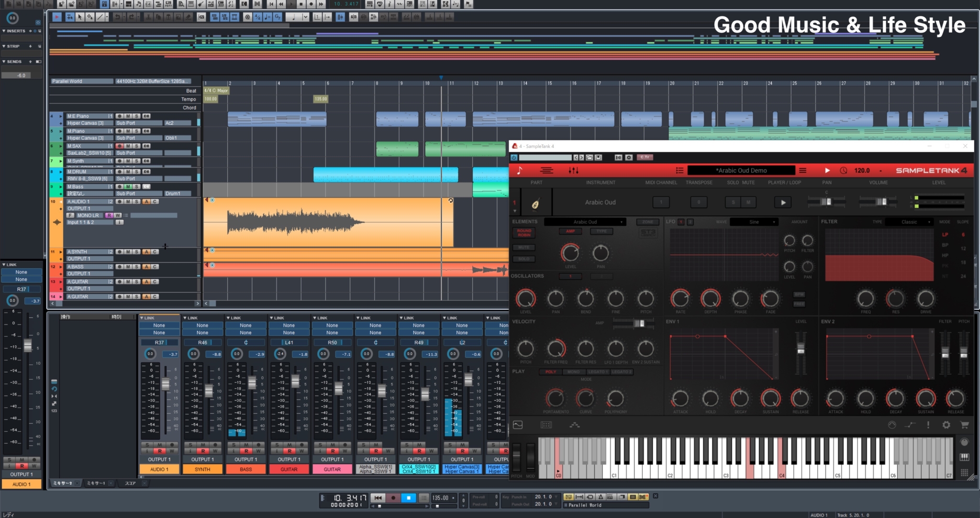Image resolution: width=980 pixels, height=518 pixels.
Task: Click the Arabic Oud volume slider
Action: 880,202
